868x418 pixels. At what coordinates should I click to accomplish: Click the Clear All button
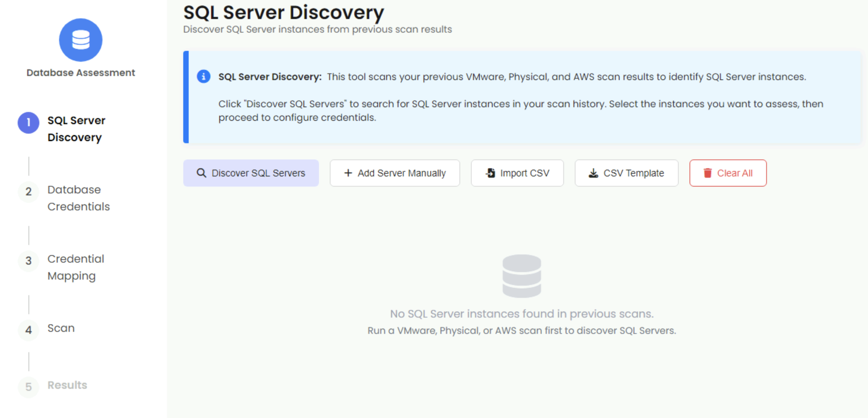(728, 173)
